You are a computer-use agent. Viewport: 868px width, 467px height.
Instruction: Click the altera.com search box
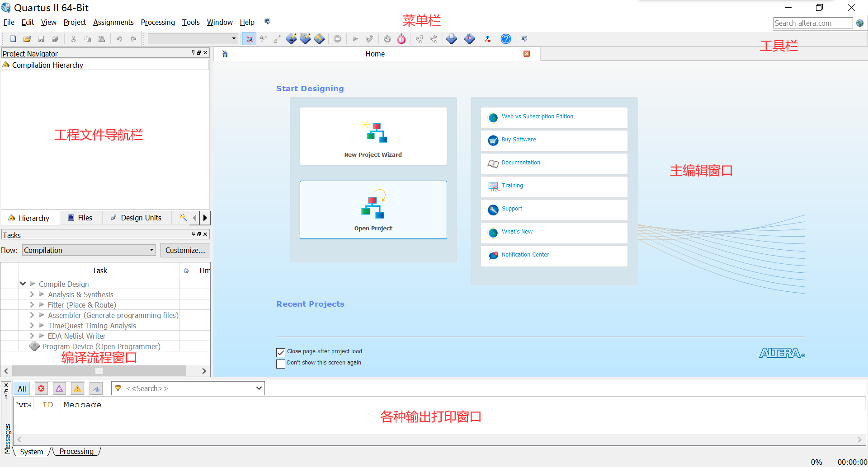pos(812,23)
